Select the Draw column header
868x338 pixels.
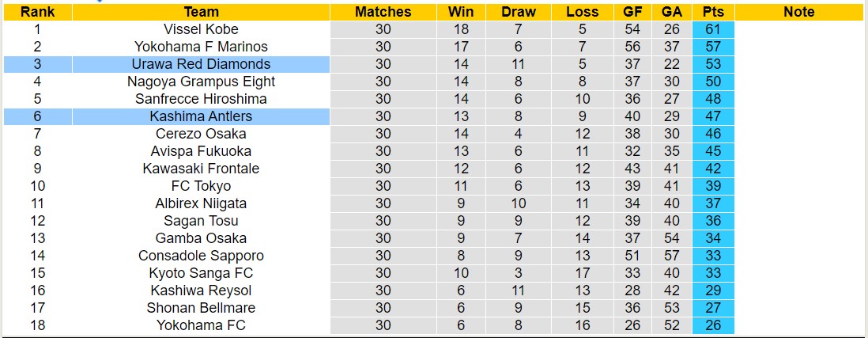tap(518, 12)
